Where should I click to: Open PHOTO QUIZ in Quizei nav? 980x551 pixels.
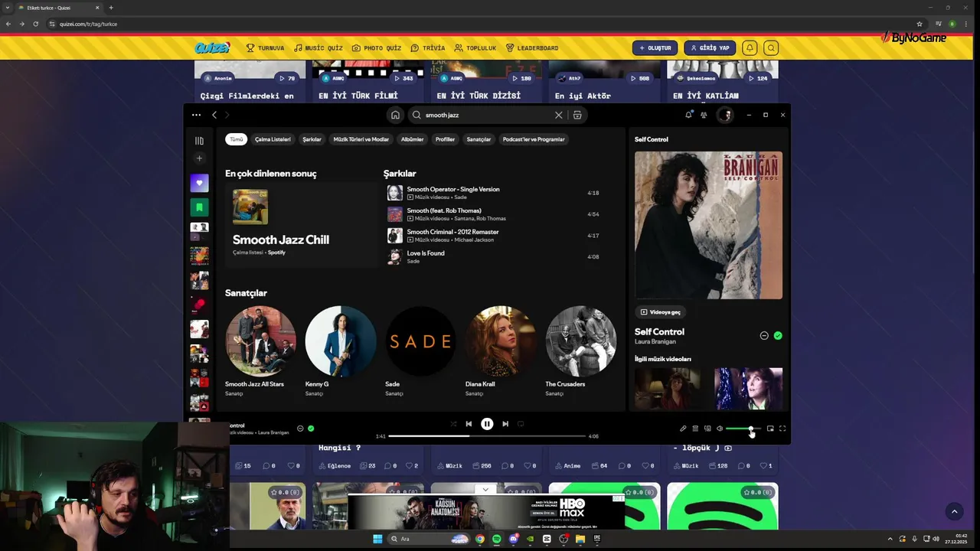[377, 48]
